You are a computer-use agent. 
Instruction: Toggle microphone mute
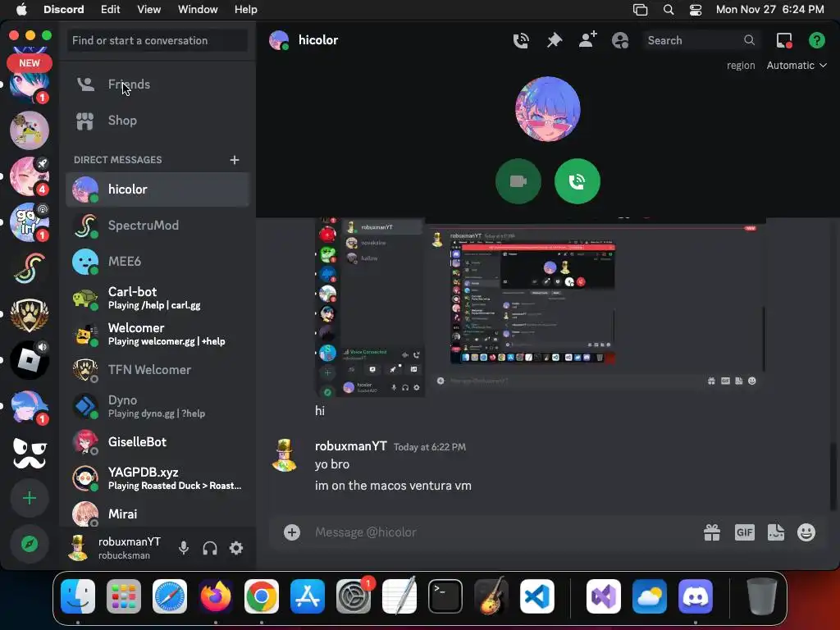pos(183,548)
